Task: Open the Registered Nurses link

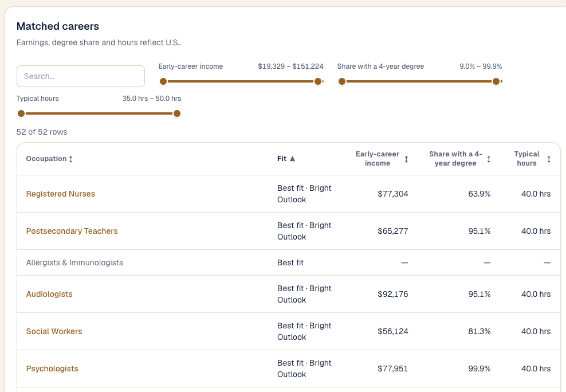Action: click(61, 194)
